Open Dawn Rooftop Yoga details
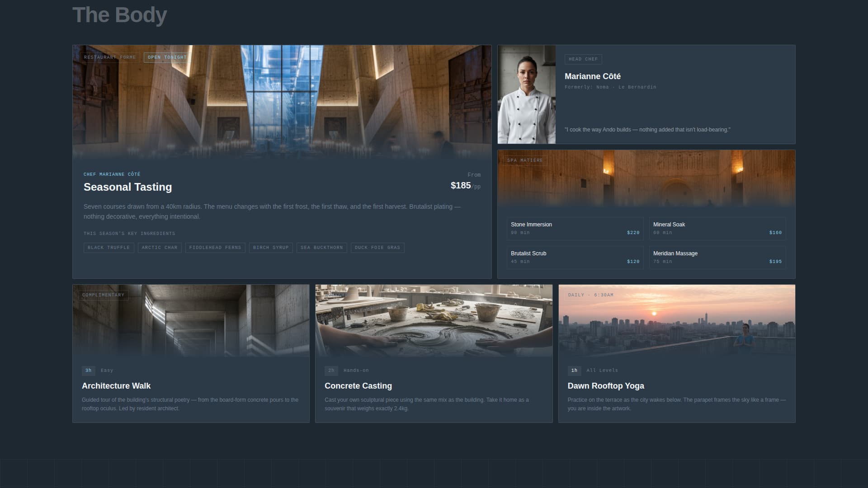The height and width of the screenshot is (488, 868). click(x=606, y=386)
